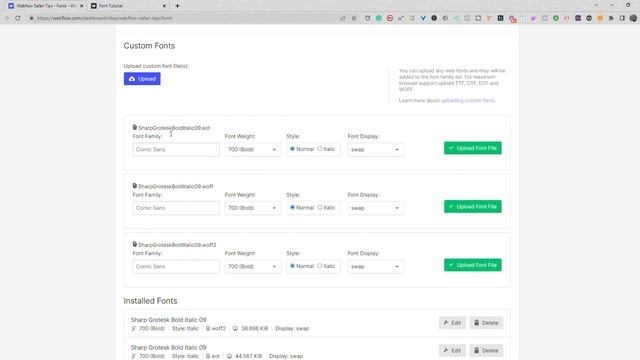
Task: Open the uploading custom fonts link
Action: [468, 100]
